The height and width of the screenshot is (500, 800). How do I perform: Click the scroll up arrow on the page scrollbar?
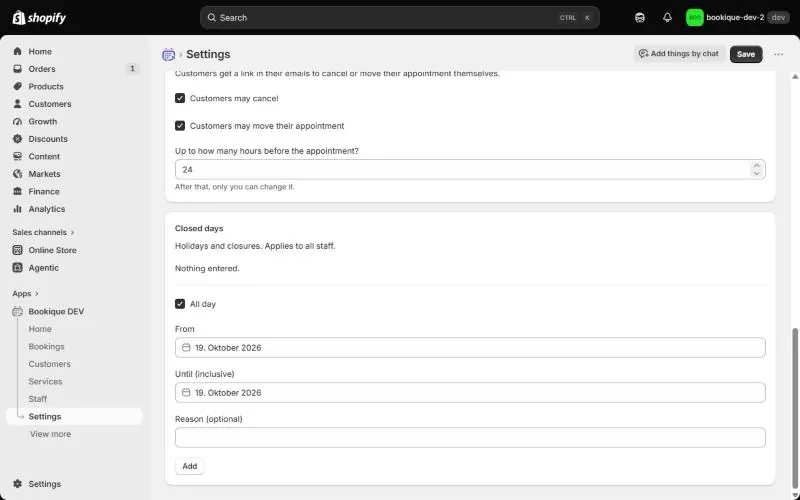point(795,77)
